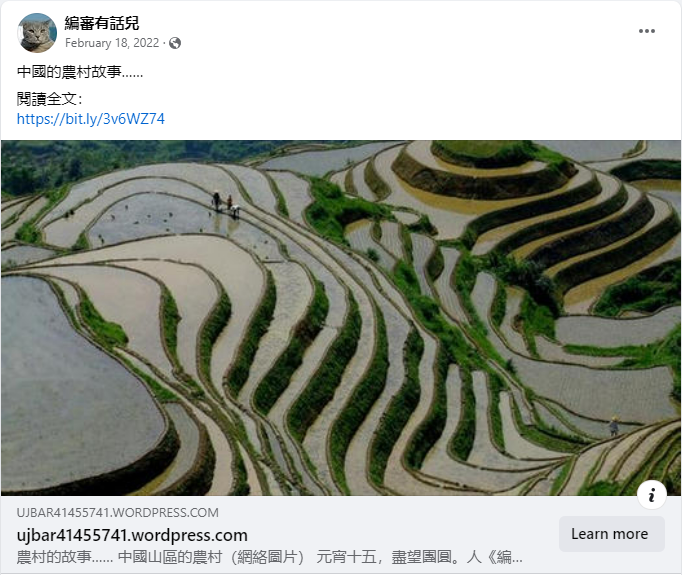
Task: Open the three-dot post options menu
Action: pos(646,31)
